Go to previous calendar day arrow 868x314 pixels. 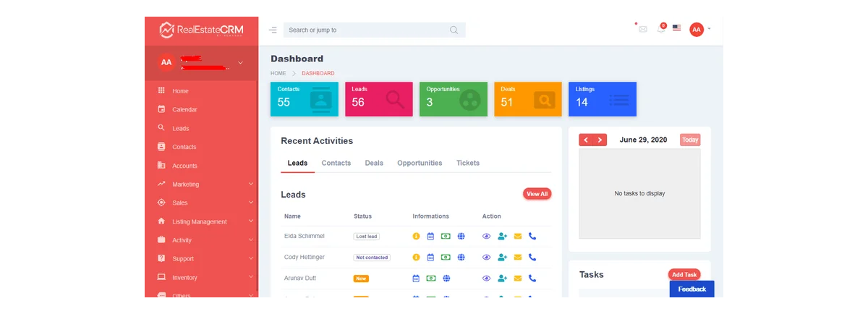click(x=586, y=140)
